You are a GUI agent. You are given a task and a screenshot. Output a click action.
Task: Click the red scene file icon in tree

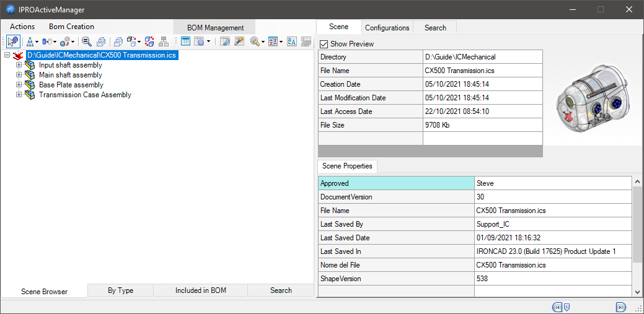[x=18, y=55]
